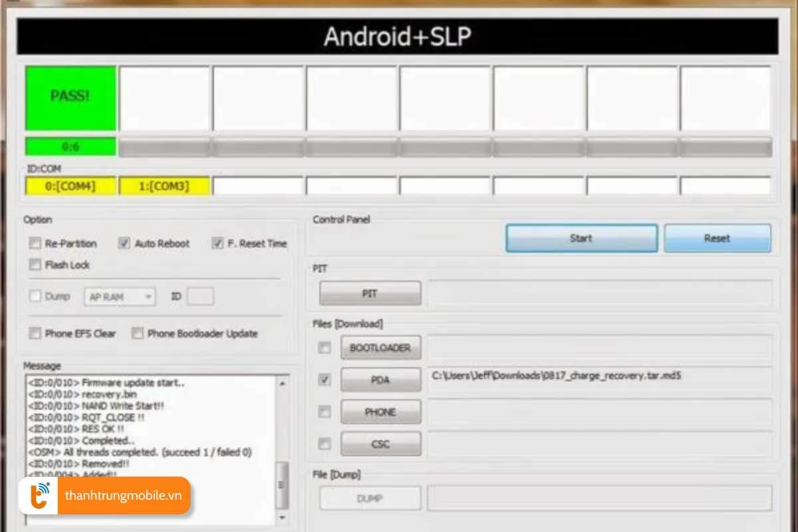Viewport: 798px width, 532px height.
Task: Enable Phone Bootloader Update checkbox
Action: 138,333
